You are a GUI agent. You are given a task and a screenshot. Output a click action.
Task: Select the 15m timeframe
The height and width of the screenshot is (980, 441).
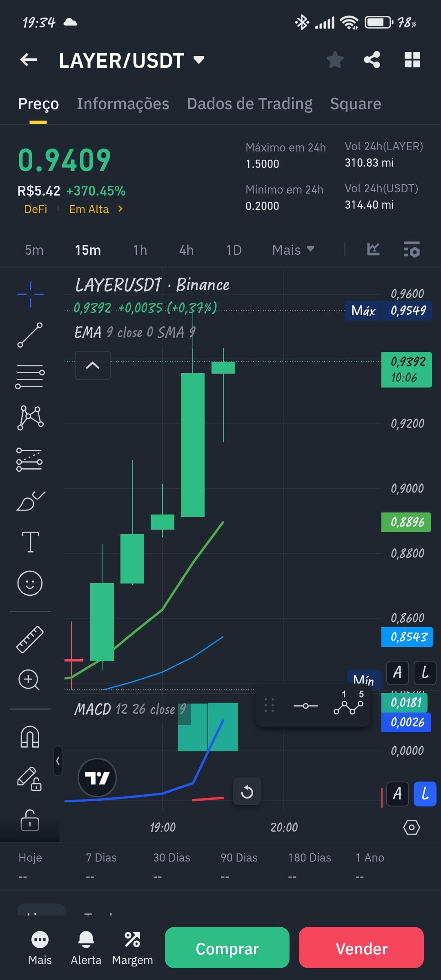pyautogui.click(x=88, y=250)
